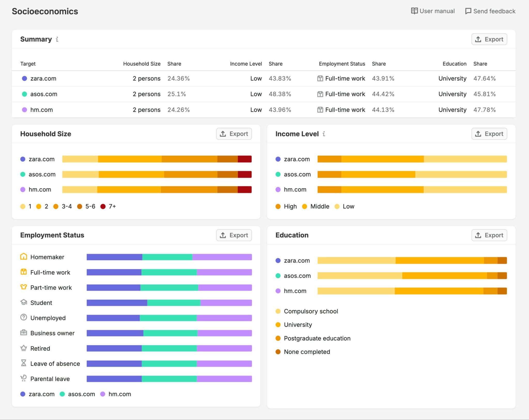Toggle the Low income legend item
Viewport: 529px width, 420px height.
(344, 206)
